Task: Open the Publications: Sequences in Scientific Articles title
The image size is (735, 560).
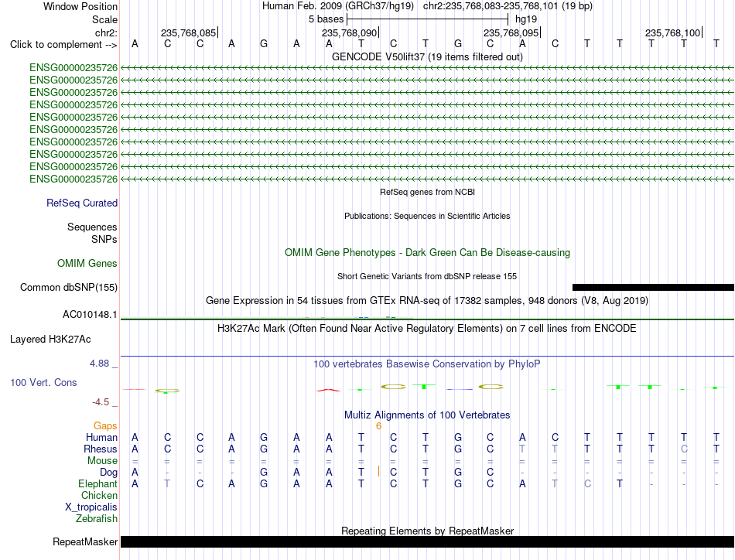Action: [x=427, y=216]
